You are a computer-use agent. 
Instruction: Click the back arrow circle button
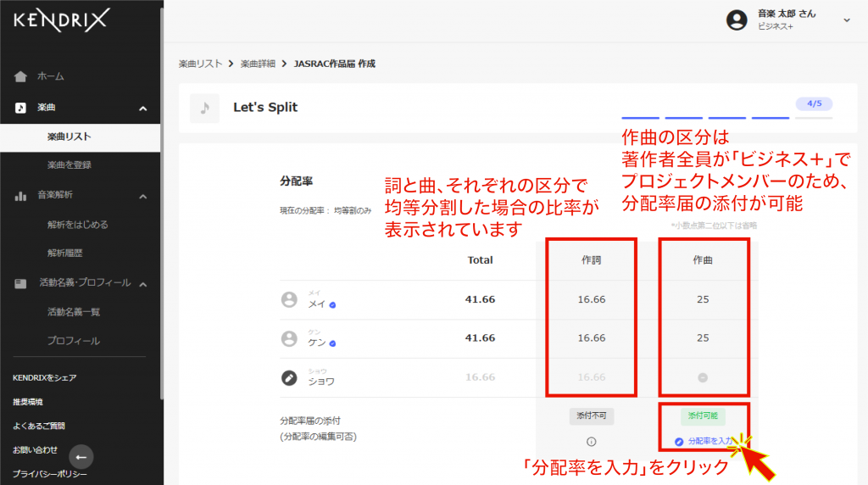81,457
